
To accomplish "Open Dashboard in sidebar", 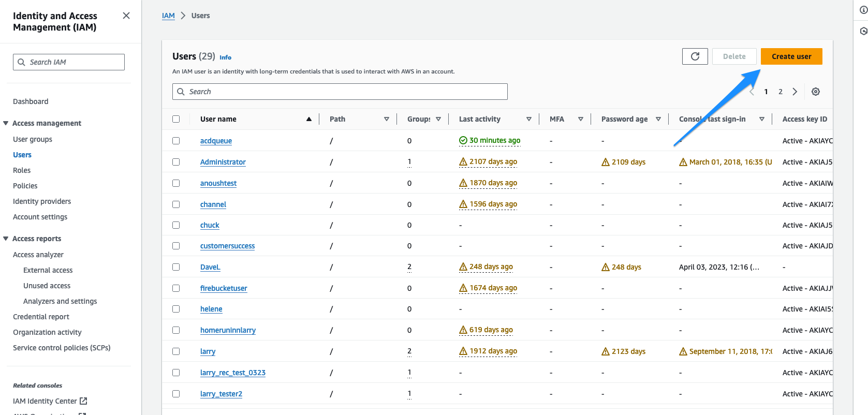I will coord(31,101).
